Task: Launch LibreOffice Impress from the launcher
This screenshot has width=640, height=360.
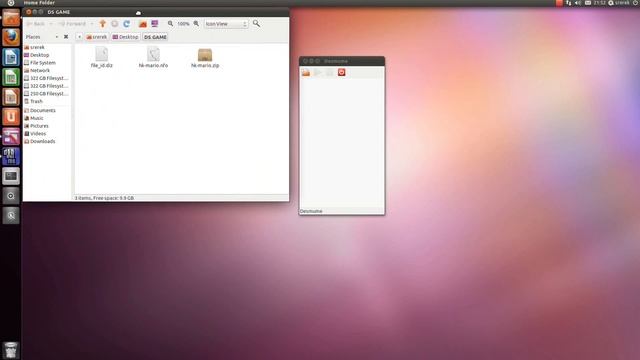Action: pos(11,97)
